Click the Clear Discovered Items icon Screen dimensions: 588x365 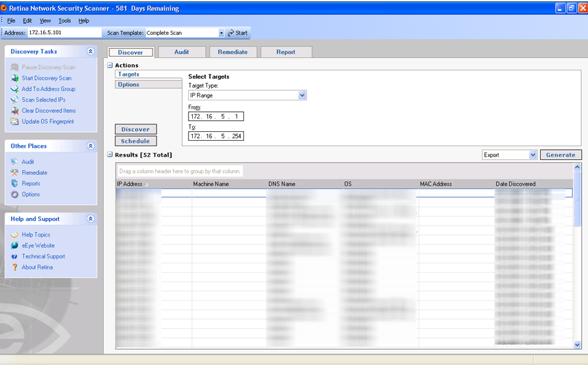pyautogui.click(x=14, y=111)
